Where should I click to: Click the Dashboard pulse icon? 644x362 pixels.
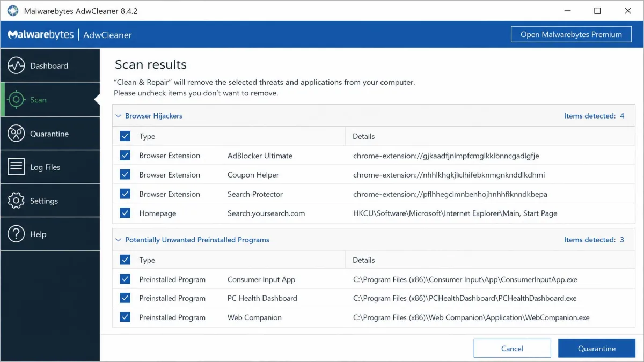coord(16,65)
